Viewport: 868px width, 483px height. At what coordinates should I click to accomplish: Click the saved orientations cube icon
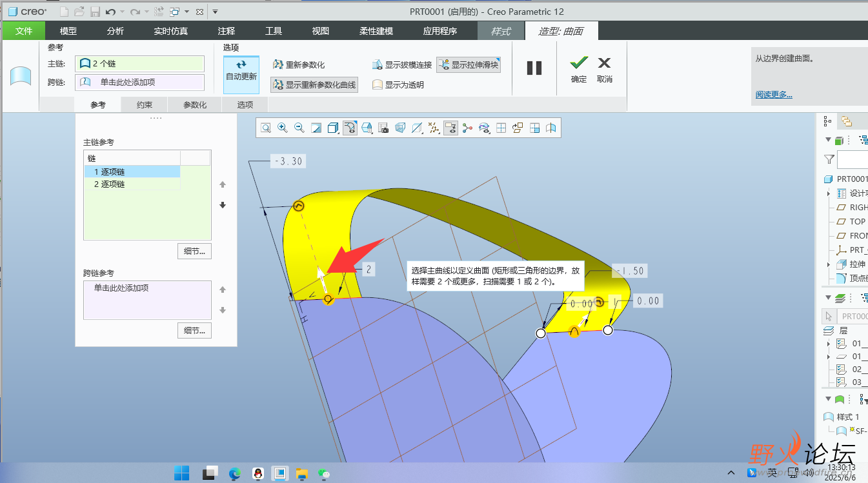367,128
